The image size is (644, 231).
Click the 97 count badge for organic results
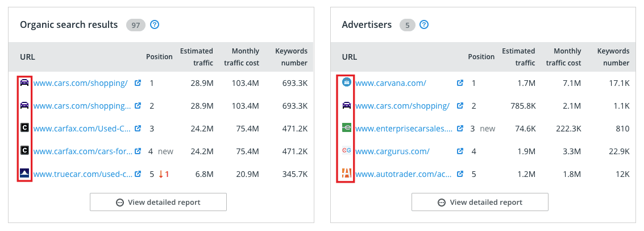click(x=136, y=25)
